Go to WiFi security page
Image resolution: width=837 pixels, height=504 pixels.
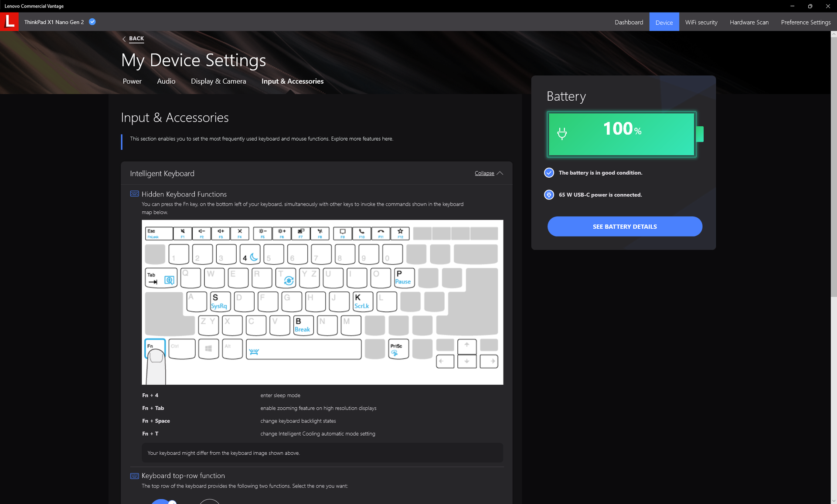click(x=701, y=22)
